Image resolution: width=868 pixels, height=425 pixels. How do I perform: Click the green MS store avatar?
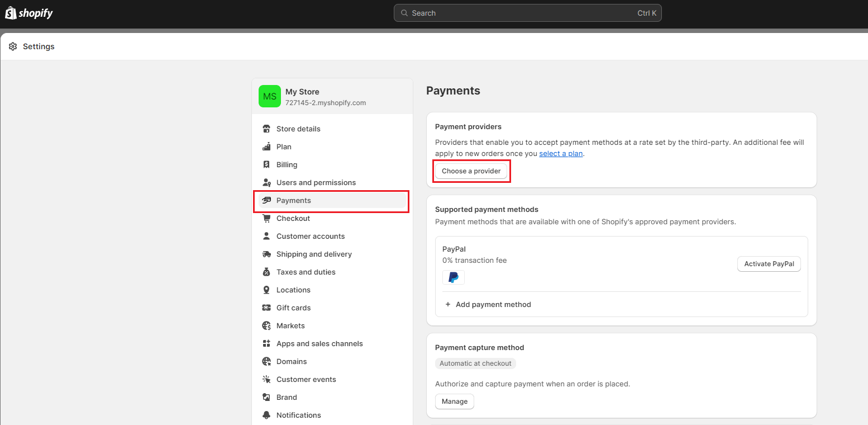point(270,96)
